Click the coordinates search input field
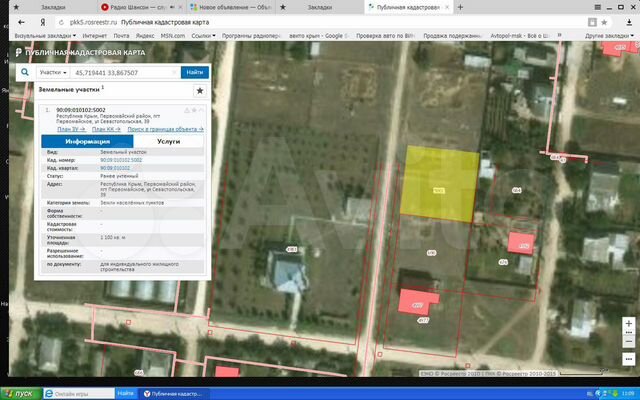Screen dimensions: 640x400 125,73
